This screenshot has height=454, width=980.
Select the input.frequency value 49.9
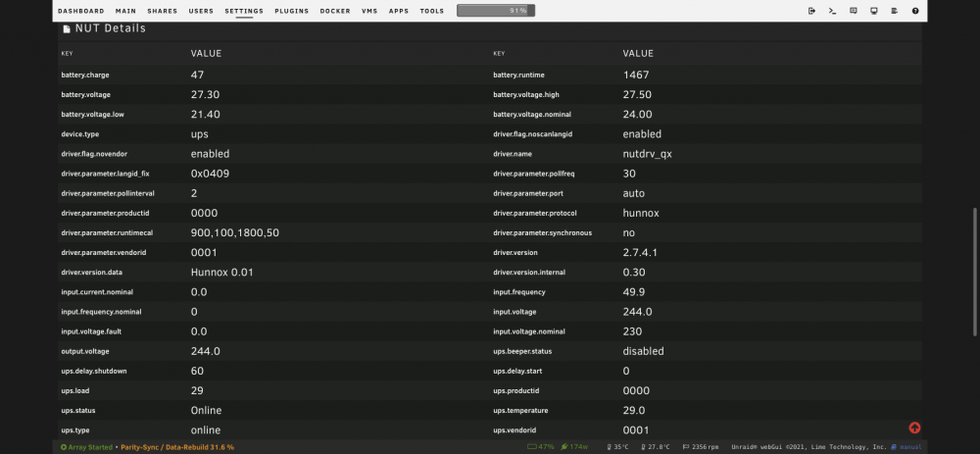[x=634, y=292]
